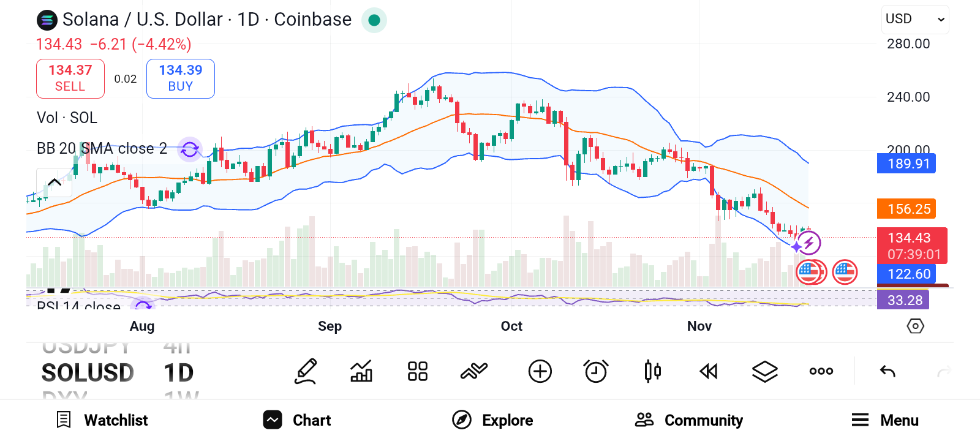
Task: Switch to the Watchlist tab
Action: point(102,420)
